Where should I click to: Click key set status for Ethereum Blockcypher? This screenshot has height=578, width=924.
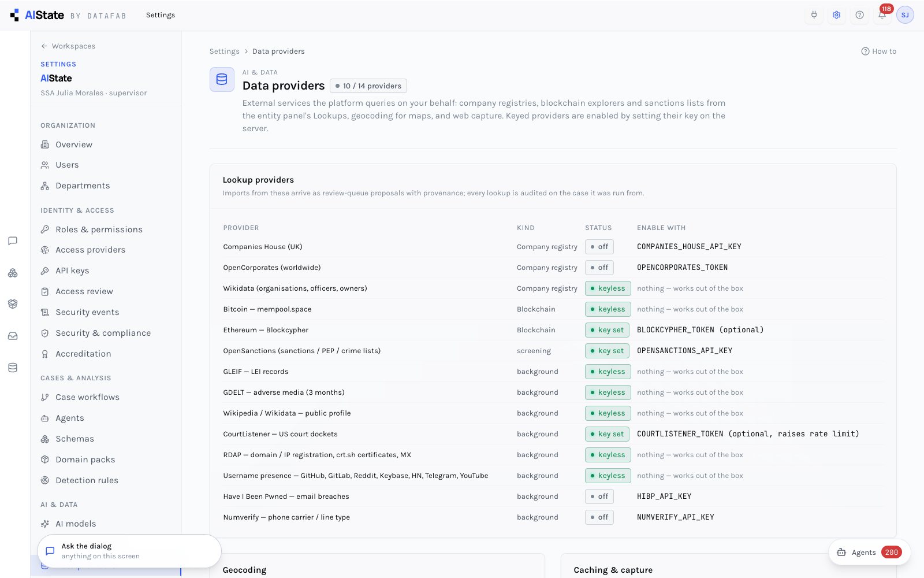[x=608, y=330]
